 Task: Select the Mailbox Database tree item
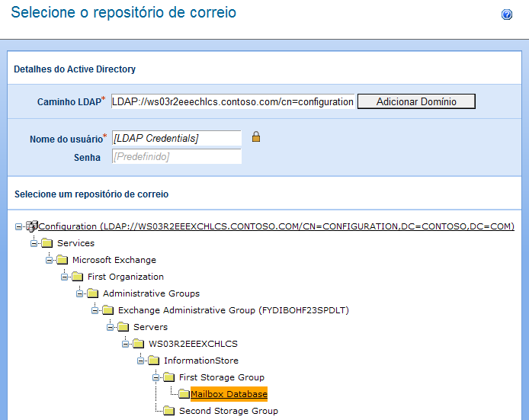pos(229,394)
